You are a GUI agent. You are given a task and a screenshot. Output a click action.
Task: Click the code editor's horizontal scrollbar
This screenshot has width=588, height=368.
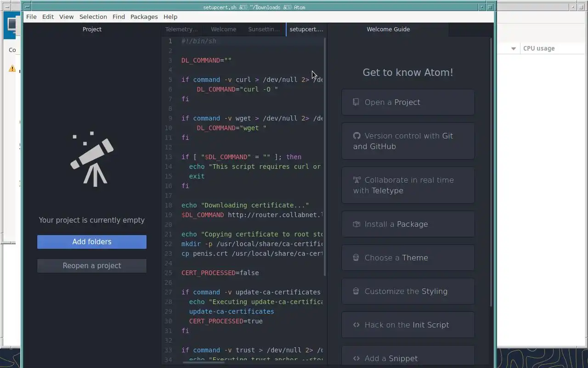tap(204, 362)
